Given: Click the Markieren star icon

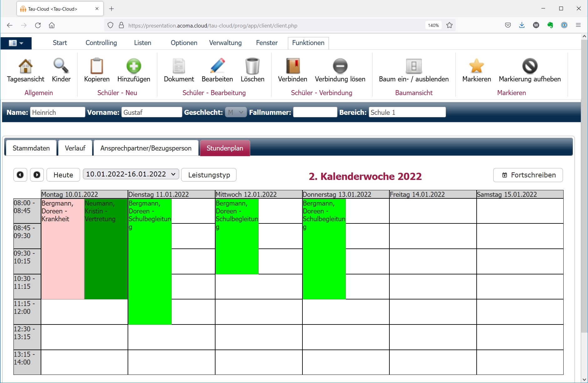Looking at the screenshot, I should [477, 66].
